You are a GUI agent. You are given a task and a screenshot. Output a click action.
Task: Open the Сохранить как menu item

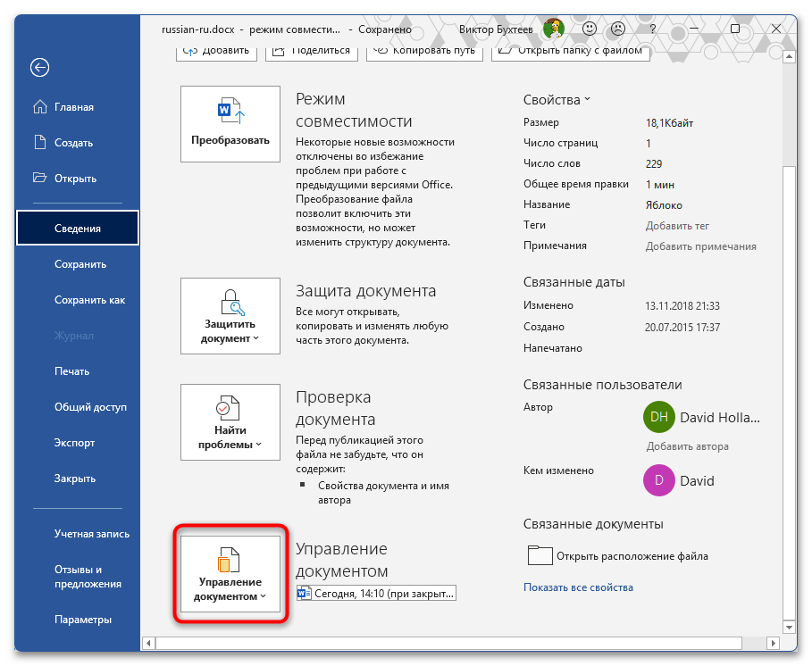[x=89, y=300]
